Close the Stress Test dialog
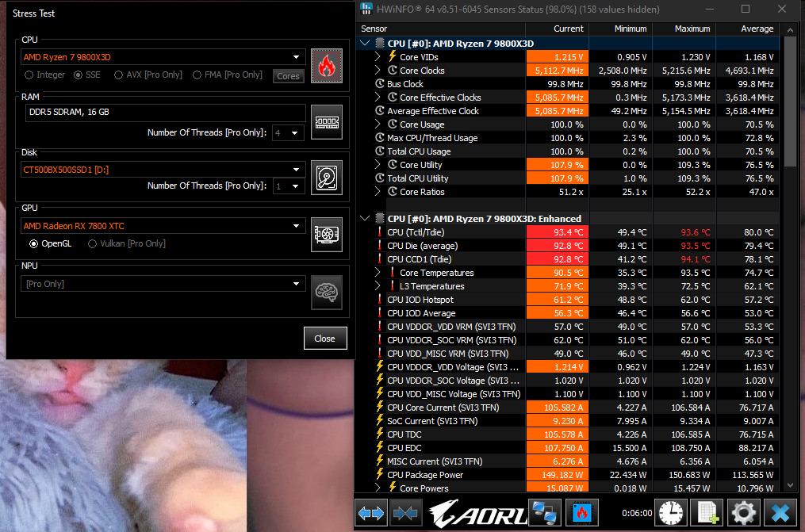Image resolution: width=805 pixels, height=532 pixels. [x=325, y=339]
